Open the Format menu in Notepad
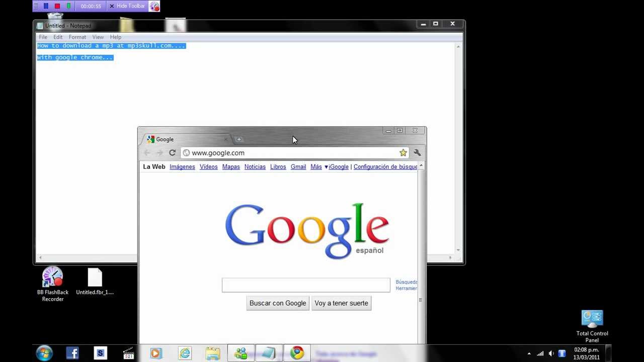This screenshot has height=362, width=644. click(x=77, y=37)
